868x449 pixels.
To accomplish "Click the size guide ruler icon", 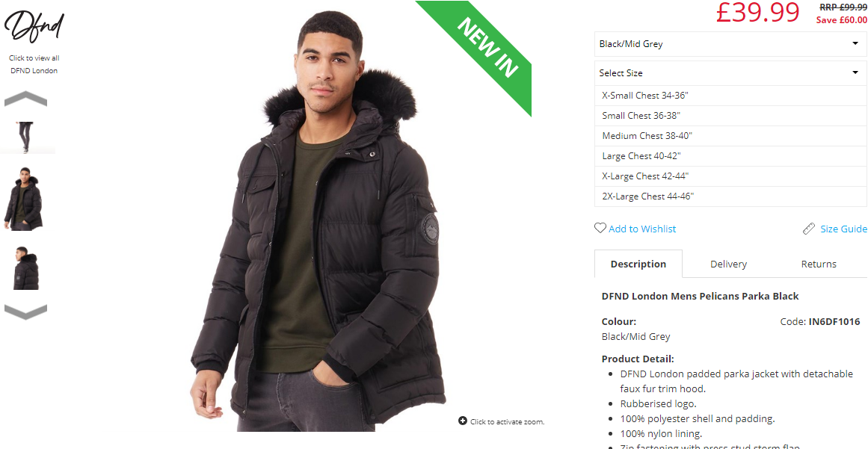I will coord(809,229).
